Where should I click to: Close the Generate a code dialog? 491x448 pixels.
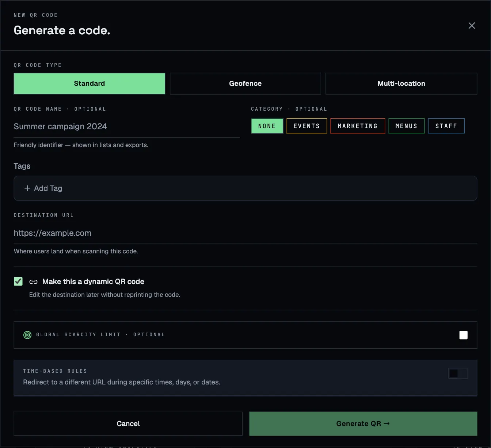click(x=472, y=26)
